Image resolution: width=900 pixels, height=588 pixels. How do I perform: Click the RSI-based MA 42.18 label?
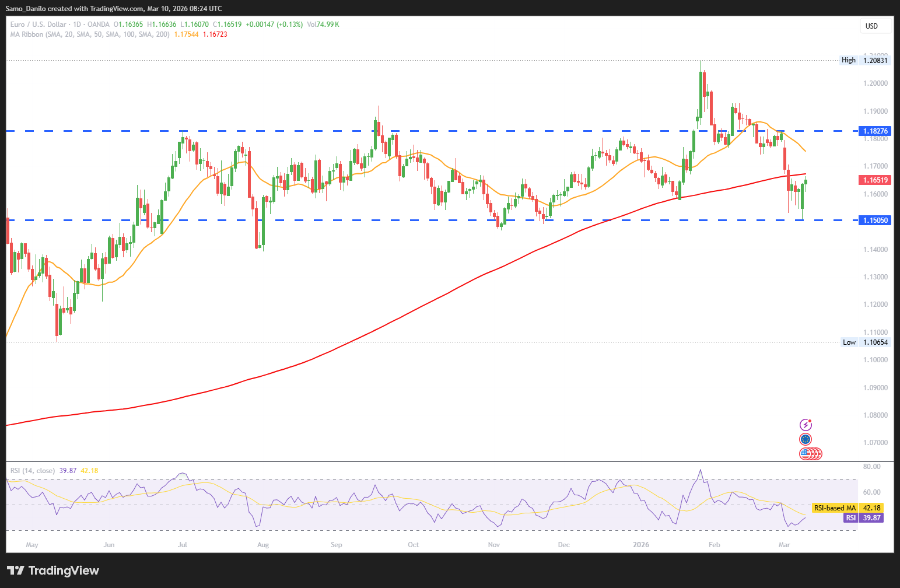(x=847, y=508)
